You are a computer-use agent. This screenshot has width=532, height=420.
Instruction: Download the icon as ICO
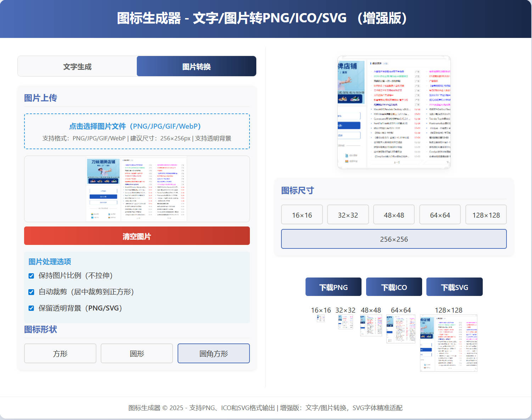coord(394,287)
